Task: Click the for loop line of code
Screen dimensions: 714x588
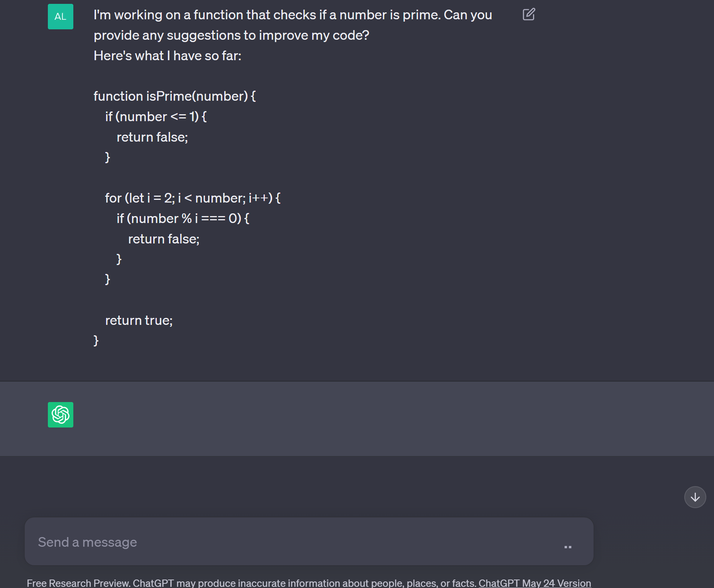Action: (x=193, y=198)
